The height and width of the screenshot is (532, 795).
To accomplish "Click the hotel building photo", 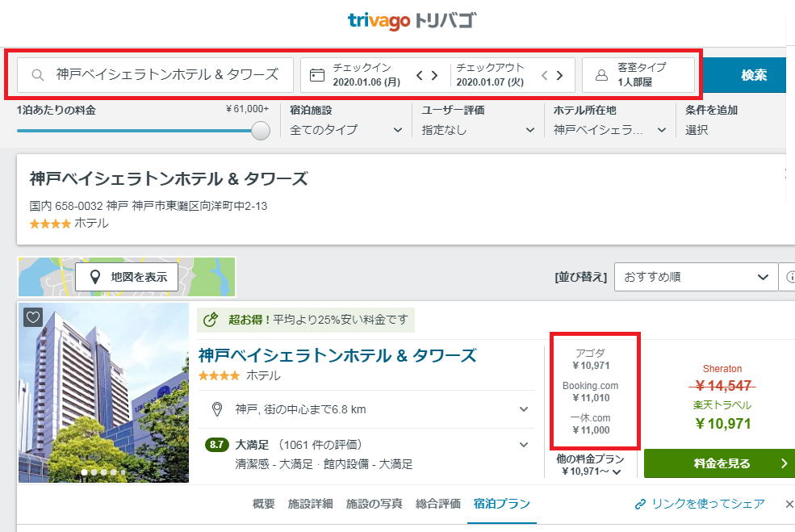I will 103,392.
